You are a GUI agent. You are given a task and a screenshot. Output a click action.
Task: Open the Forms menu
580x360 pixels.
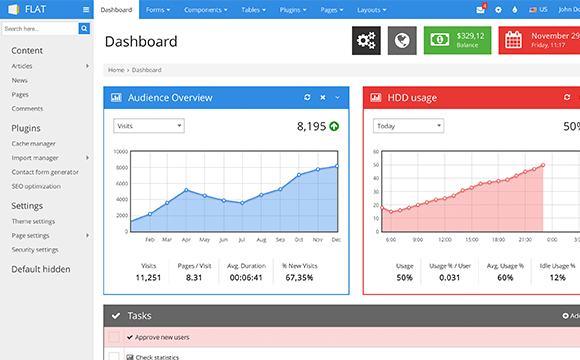point(158,10)
